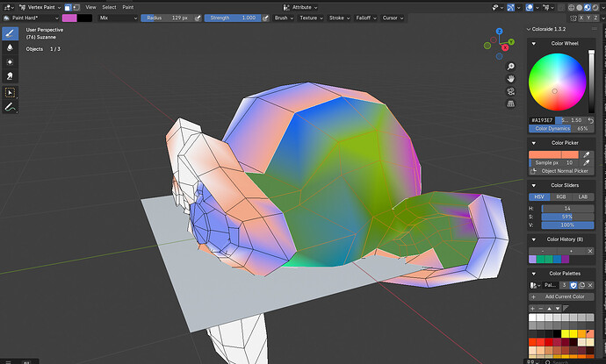
Task: Toggle Z axis symmetry
Action: pyautogui.click(x=596, y=18)
